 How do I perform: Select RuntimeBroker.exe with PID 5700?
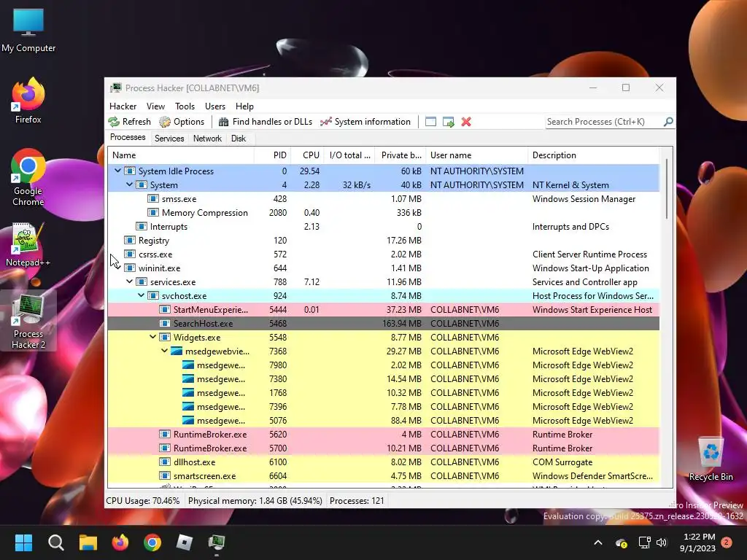(384, 448)
